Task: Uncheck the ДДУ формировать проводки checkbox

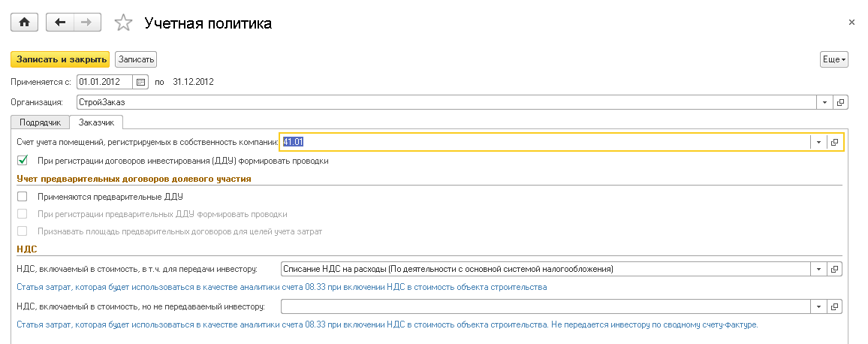Action: coord(22,161)
